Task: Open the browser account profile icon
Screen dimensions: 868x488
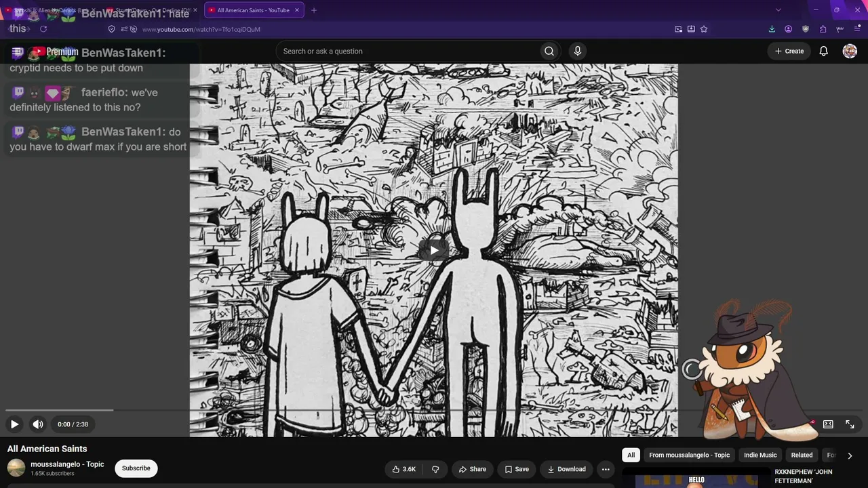Action: 788,29
